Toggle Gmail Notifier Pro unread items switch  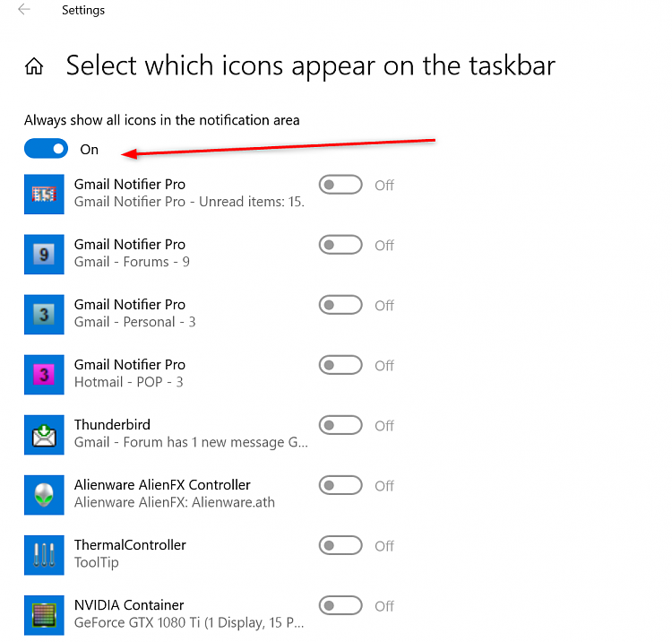(340, 185)
